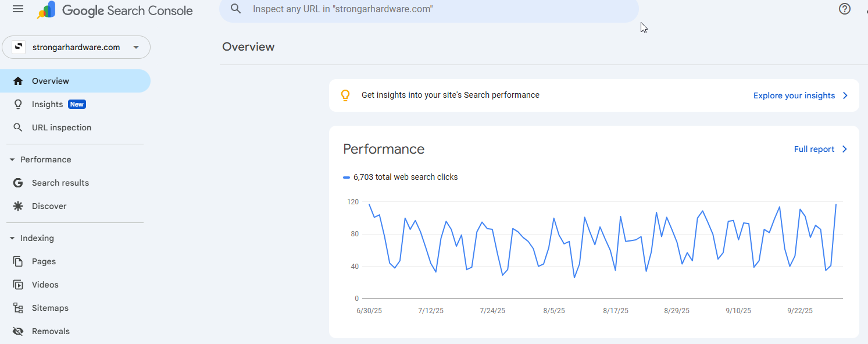868x344 pixels.
Task: Click the Sitemaps tree icon
Action: tap(18, 308)
